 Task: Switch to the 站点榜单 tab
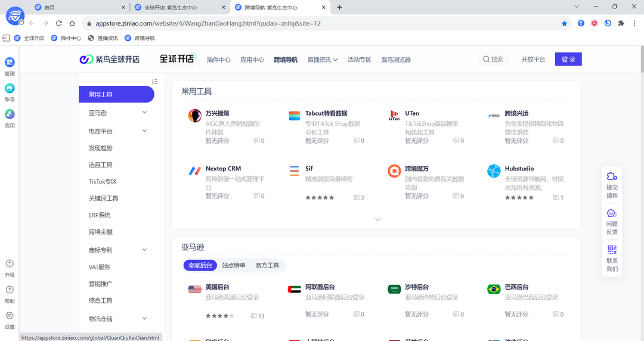[x=234, y=265]
